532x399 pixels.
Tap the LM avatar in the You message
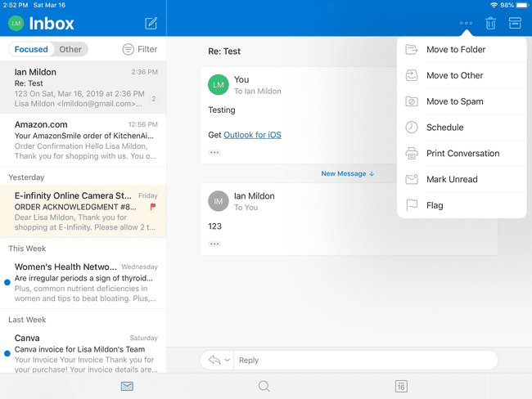point(219,85)
